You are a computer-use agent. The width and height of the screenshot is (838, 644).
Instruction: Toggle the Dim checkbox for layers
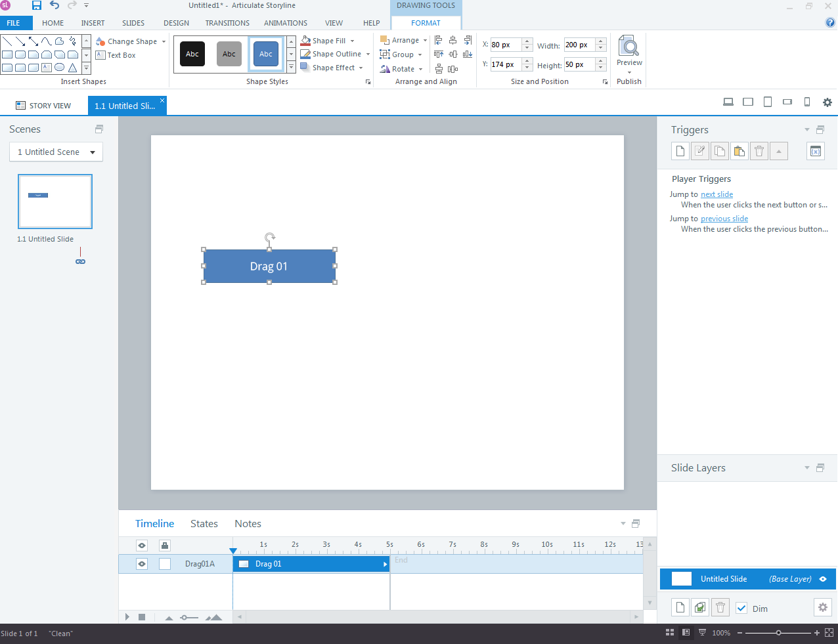point(741,609)
